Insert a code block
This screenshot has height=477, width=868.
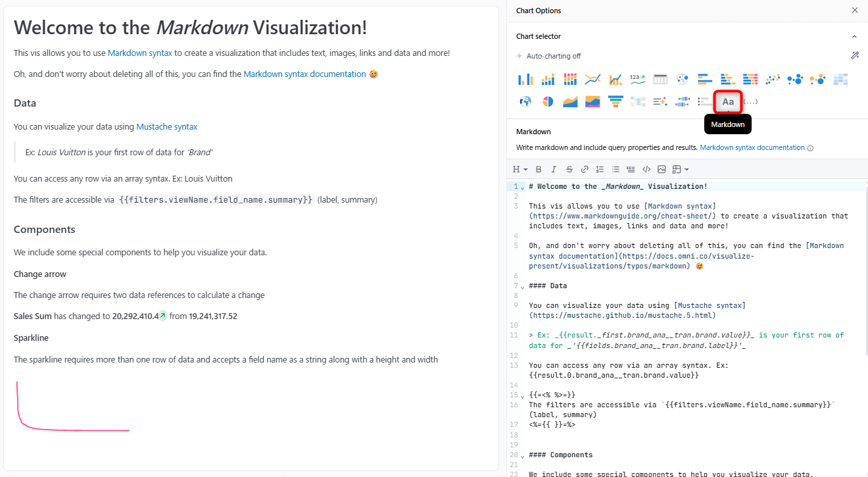646,169
